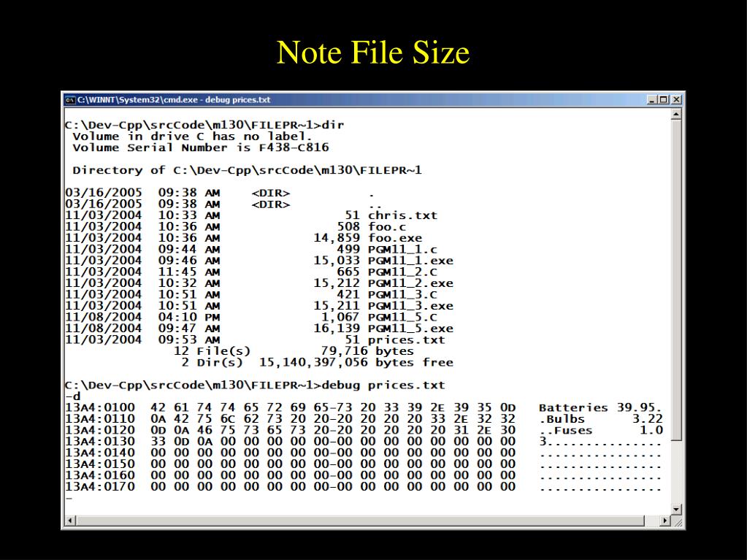Viewport: 747px width, 560px height.
Task: Click the 'Note File Size' slide title
Action: 373,52
